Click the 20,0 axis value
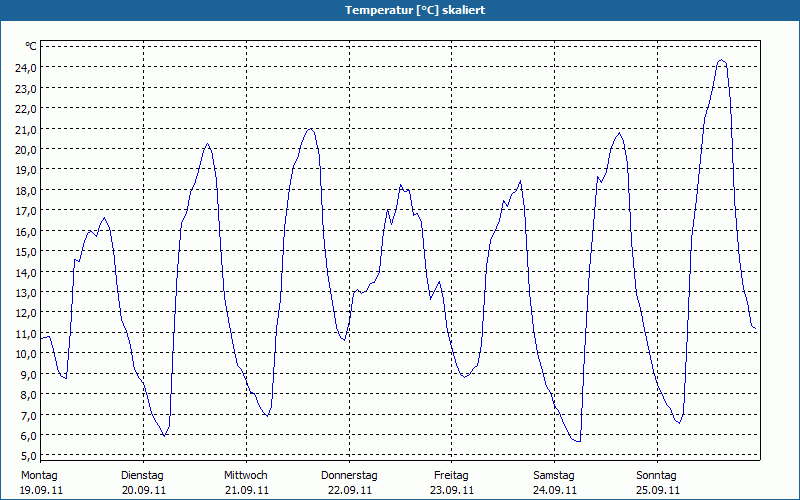This screenshot has width=800, height=500. tap(26, 149)
